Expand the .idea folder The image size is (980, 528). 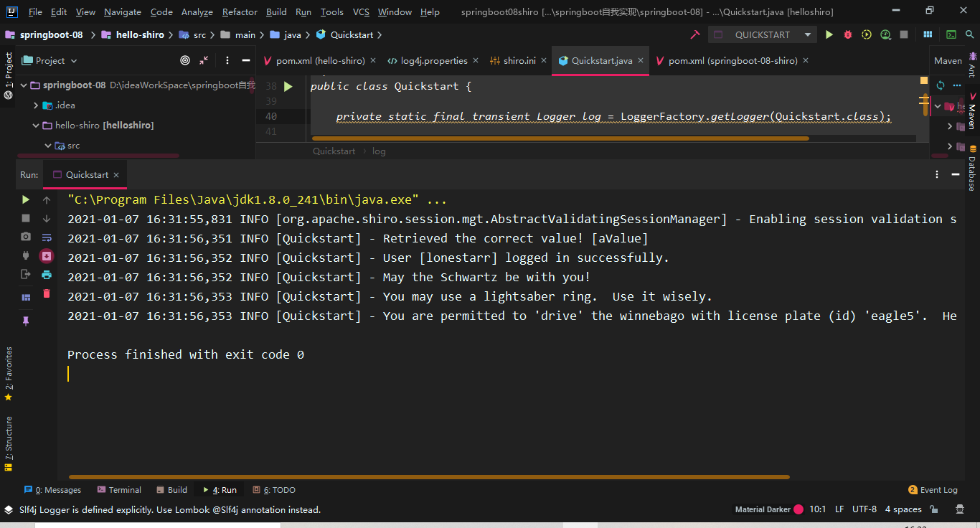tap(36, 105)
